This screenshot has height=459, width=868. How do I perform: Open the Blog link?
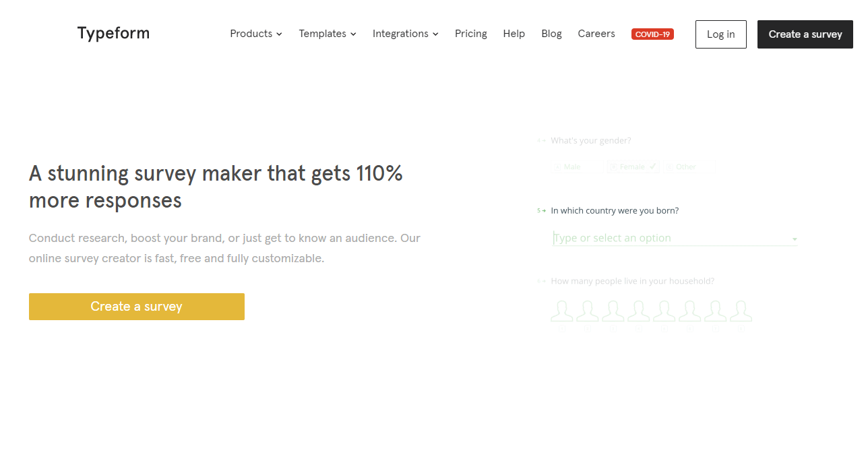[551, 34]
